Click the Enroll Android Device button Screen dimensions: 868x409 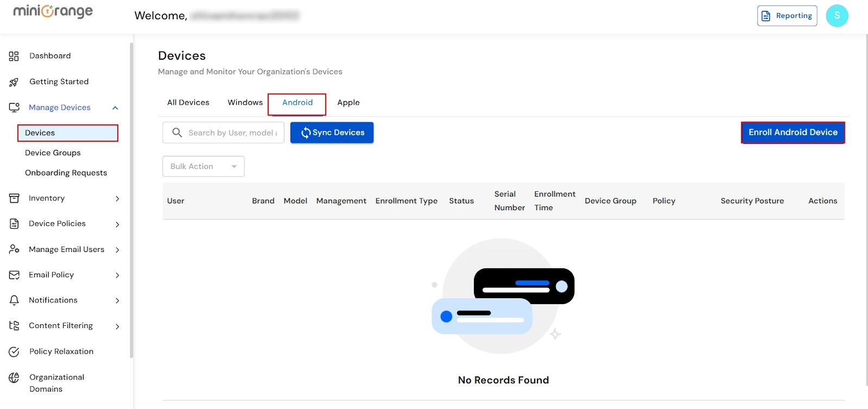[x=793, y=133]
